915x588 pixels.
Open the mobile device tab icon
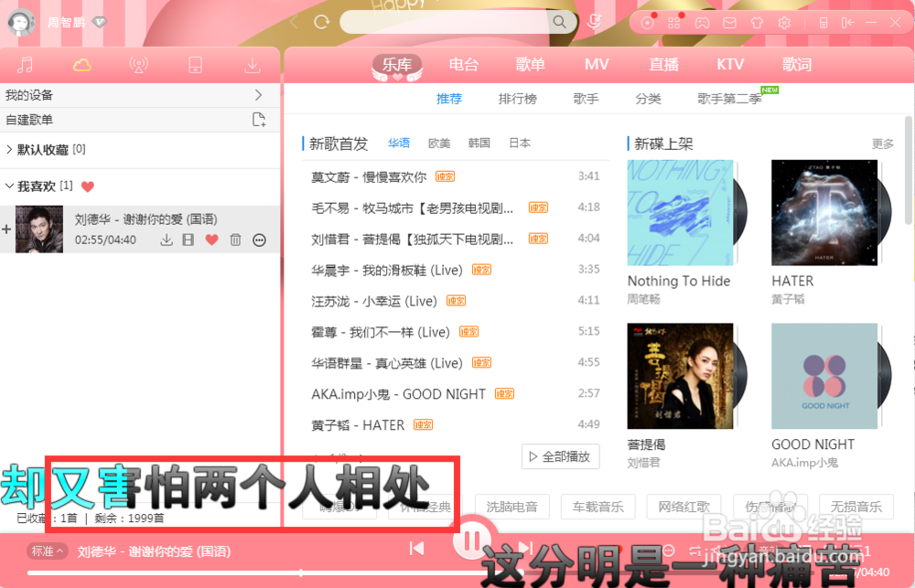196,65
